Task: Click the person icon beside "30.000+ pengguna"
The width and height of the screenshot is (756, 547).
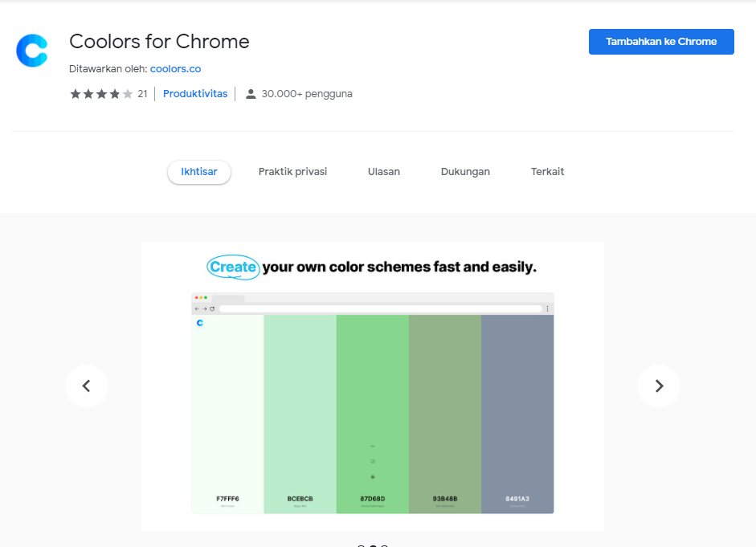Action: pyautogui.click(x=251, y=93)
